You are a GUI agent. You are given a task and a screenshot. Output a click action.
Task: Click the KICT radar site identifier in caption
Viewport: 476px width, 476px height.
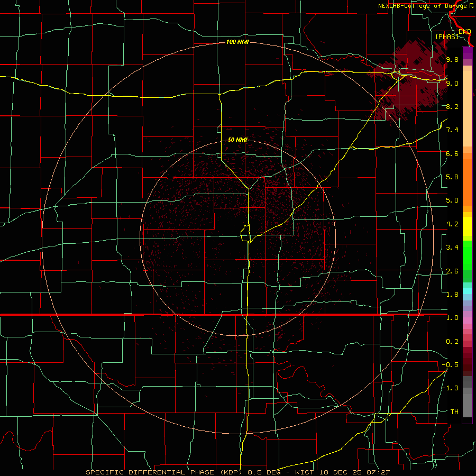click(x=305, y=472)
